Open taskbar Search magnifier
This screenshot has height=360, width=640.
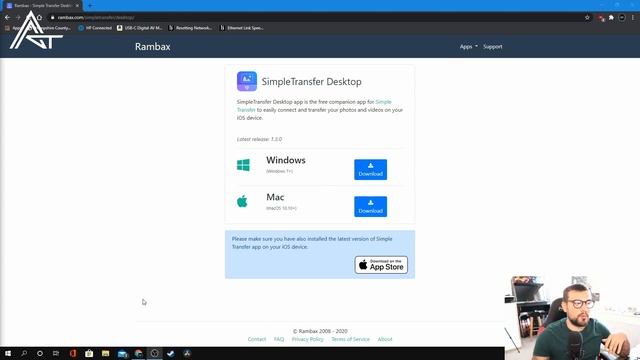[x=24, y=353]
